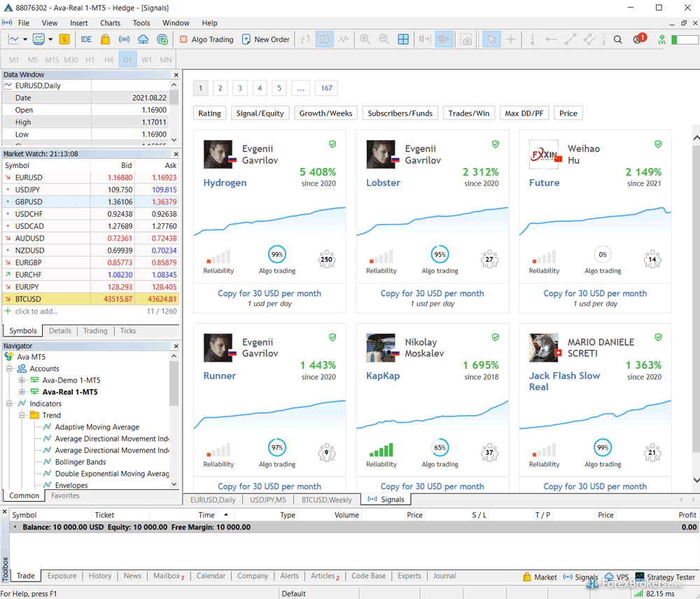This screenshot has height=599, width=700.
Task: Open the Insert menu
Action: point(78,23)
